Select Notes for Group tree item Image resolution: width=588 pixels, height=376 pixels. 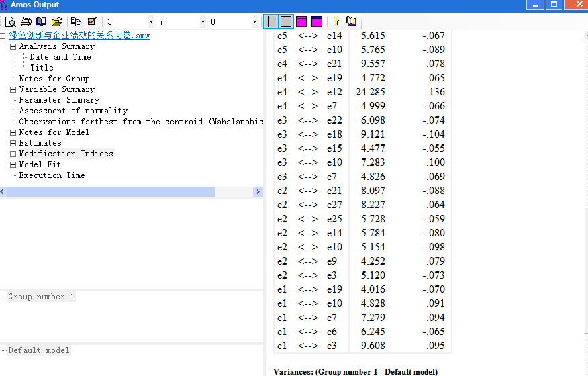coord(54,79)
